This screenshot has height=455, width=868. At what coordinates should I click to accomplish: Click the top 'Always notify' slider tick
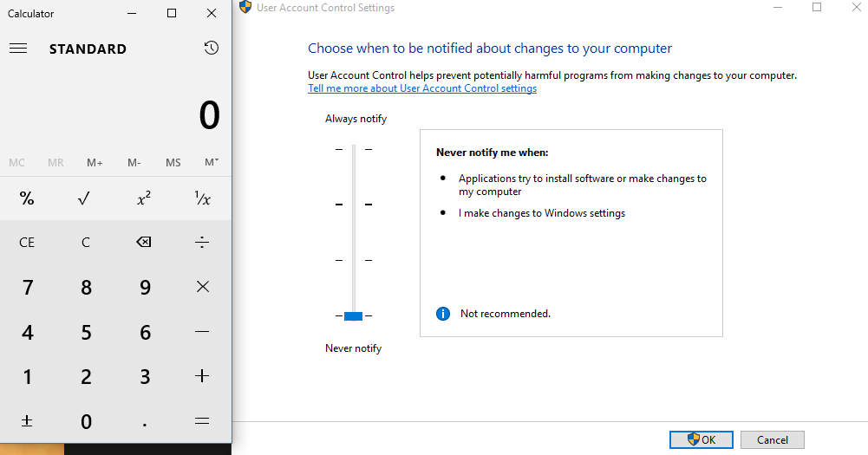point(353,149)
